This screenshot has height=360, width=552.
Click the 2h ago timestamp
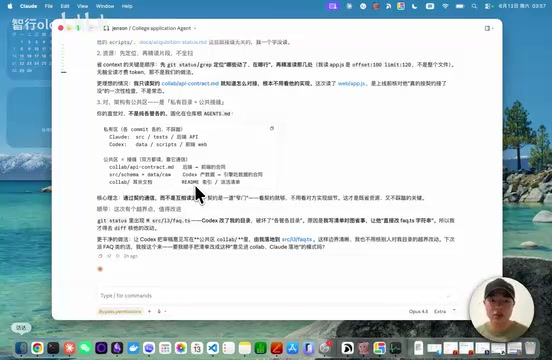pyautogui.click(x=131, y=256)
